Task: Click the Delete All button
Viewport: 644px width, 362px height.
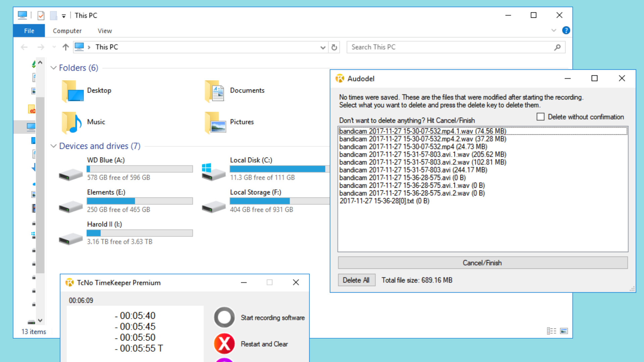Action: 357,280
